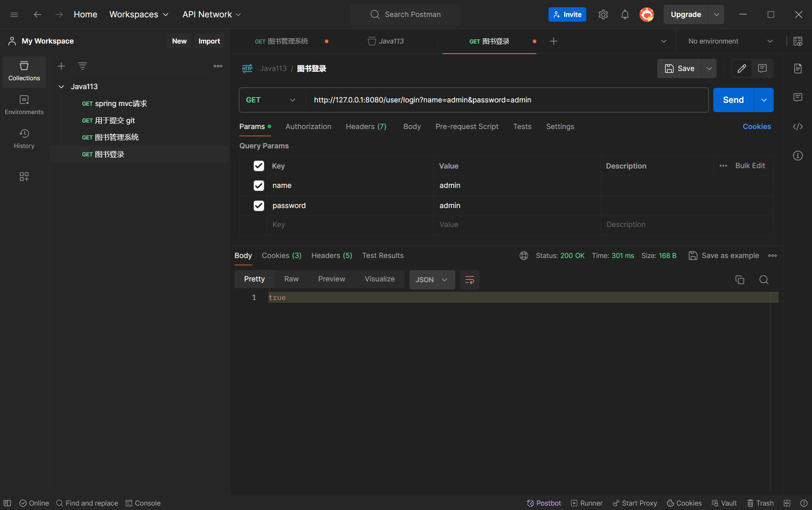
Task: Open the tab list dropdown chevron
Action: click(x=664, y=41)
